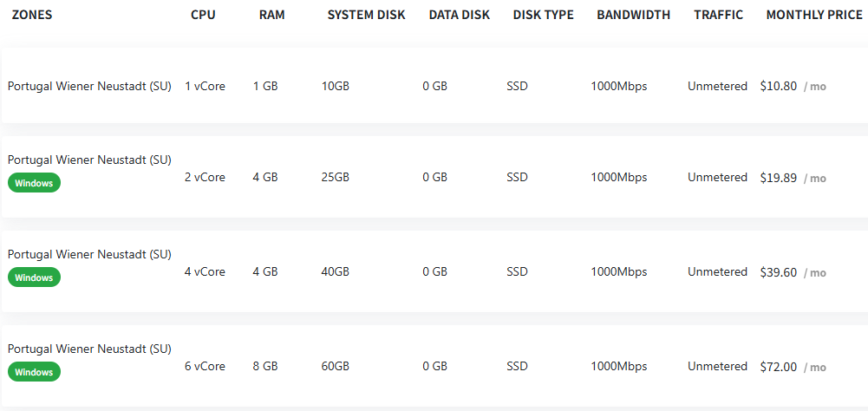
Task: Click the 4 vCore cell
Action: [205, 272]
